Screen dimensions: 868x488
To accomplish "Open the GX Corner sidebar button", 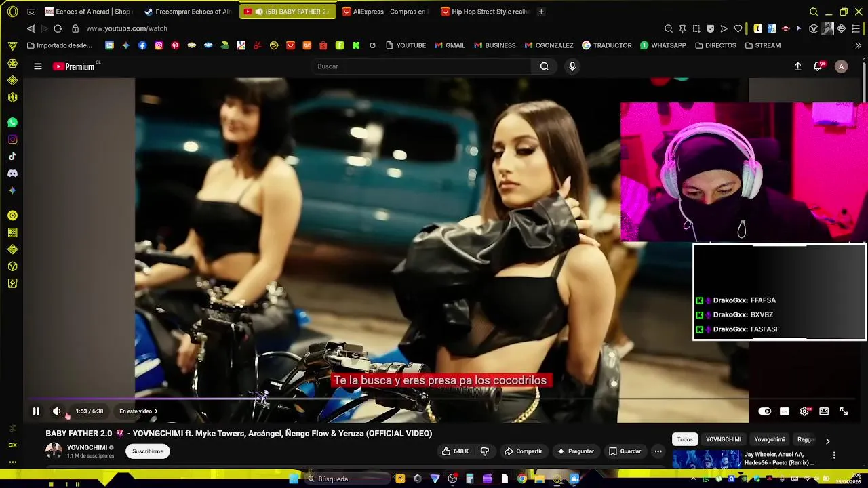I will click(12, 445).
